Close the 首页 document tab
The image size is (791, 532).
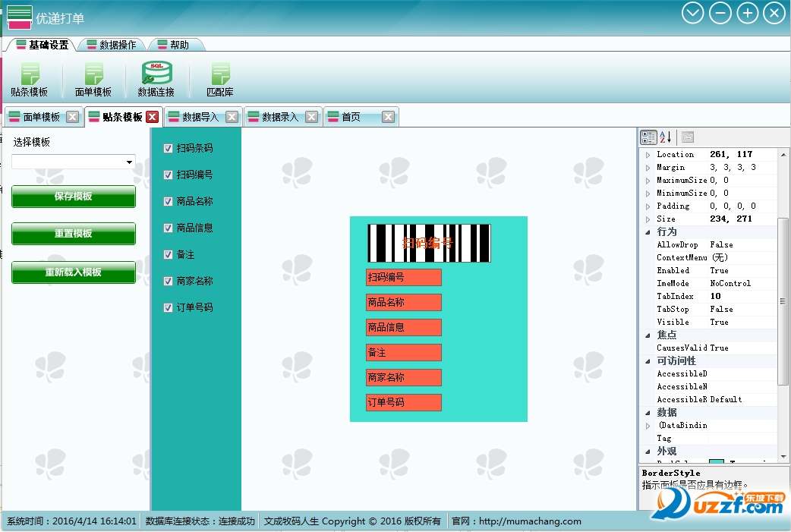tap(388, 117)
